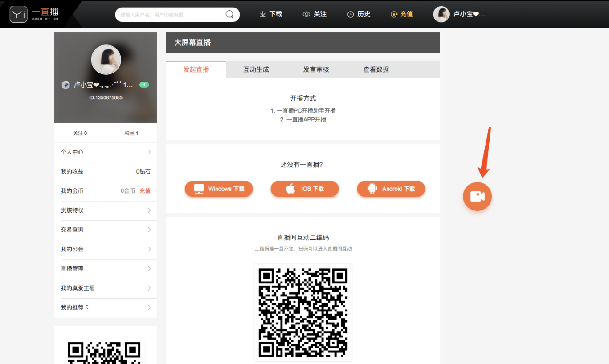Expand the 贵族特权 chevron
The height and width of the screenshot is (364, 609).
(149, 210)
